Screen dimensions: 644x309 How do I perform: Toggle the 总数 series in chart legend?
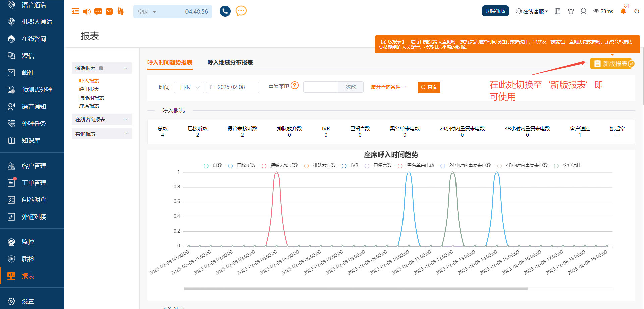(x=212, y=166)
